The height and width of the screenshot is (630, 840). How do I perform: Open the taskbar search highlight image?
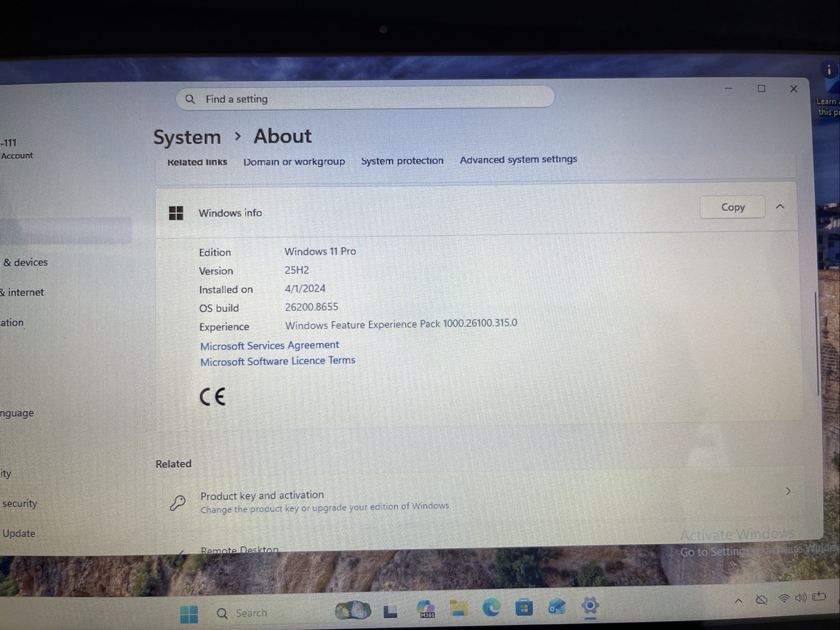[x=352, y=610]
